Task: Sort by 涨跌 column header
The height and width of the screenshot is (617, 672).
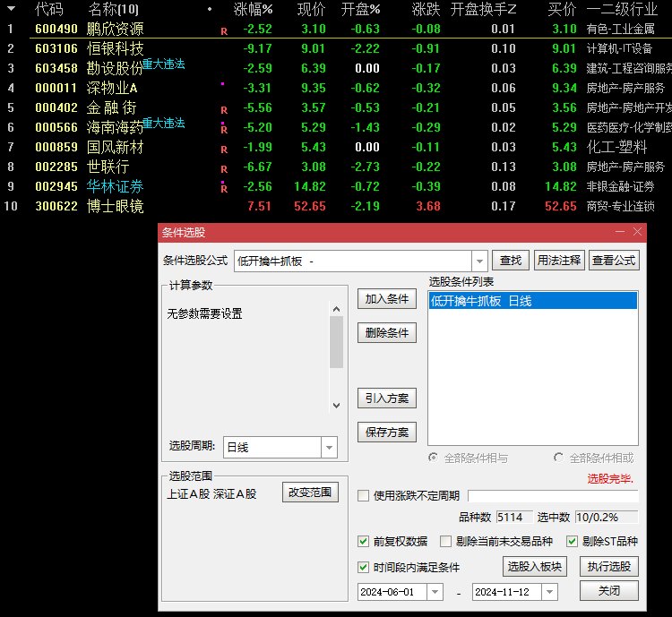Action: [x=426, y=9]
